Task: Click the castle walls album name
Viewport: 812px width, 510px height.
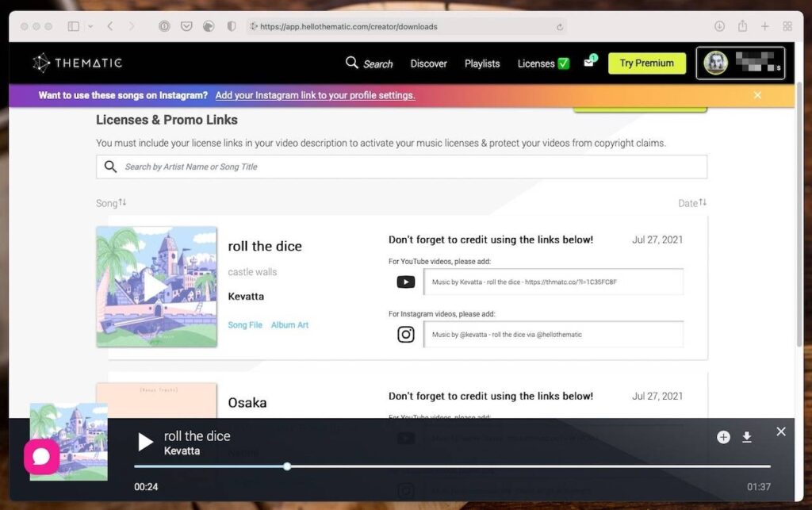Action: [x=252, y=272]
